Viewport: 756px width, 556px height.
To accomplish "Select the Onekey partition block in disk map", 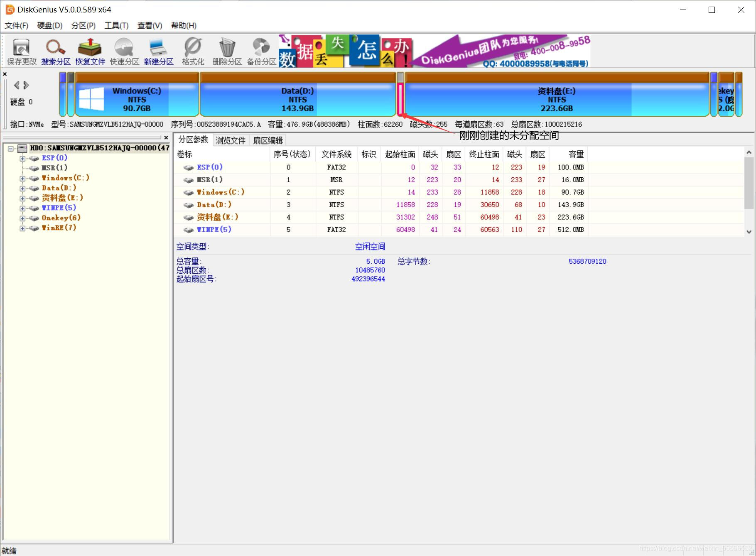I will click(x=726, y=95).
